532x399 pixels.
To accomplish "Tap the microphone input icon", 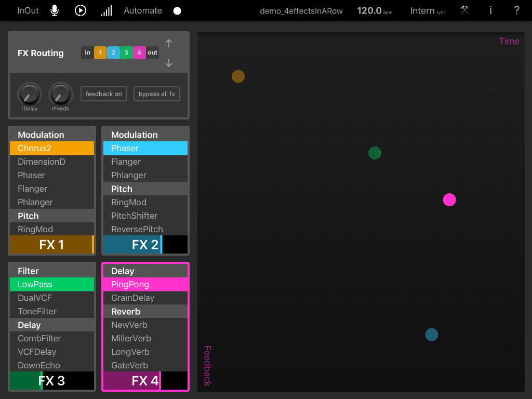I will click(55, 10).
